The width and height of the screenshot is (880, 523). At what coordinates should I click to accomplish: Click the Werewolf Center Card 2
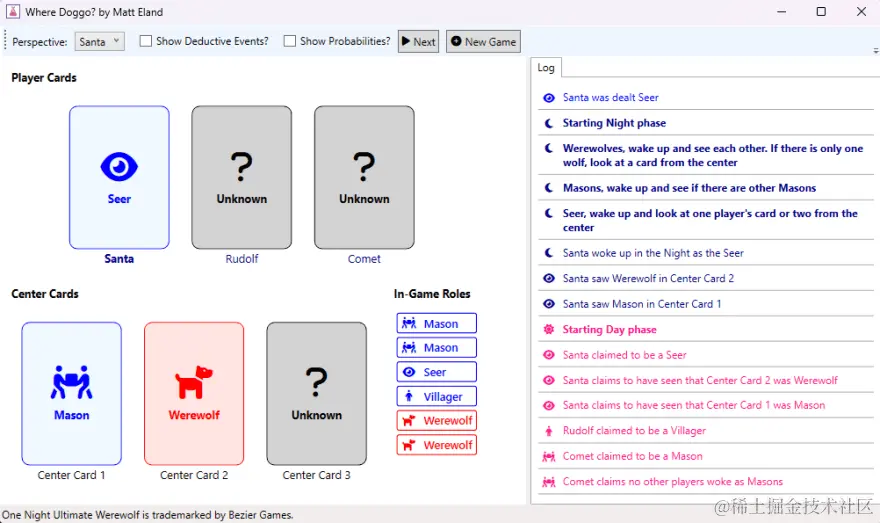pos(194,393)
